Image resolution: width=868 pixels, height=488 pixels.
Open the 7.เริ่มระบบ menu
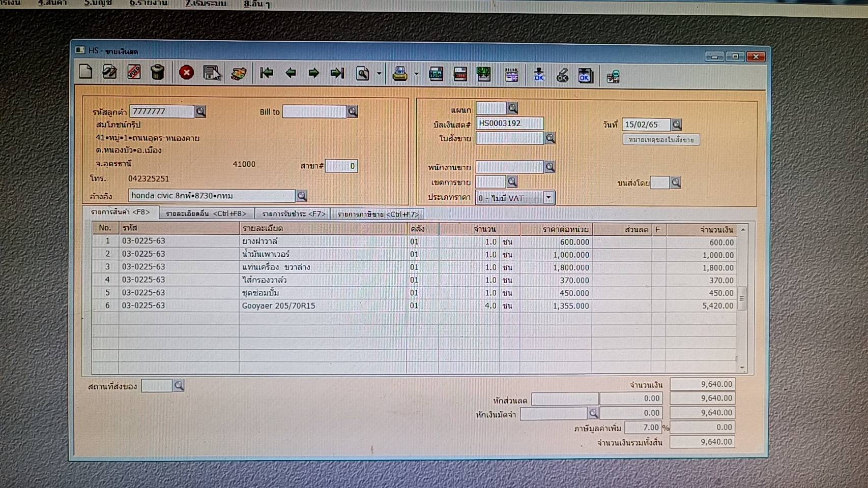pos(206,4)
